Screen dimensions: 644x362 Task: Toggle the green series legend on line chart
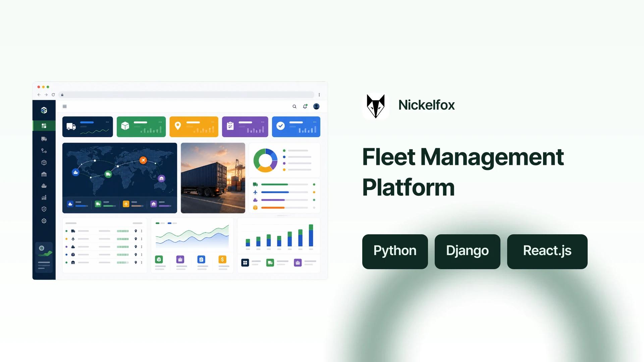(x=160, y=223)
